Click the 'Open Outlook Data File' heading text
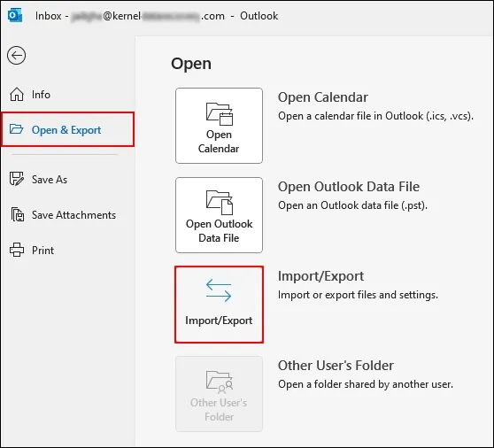The width and height of the screenshot is (494, 448). [349, 187]
